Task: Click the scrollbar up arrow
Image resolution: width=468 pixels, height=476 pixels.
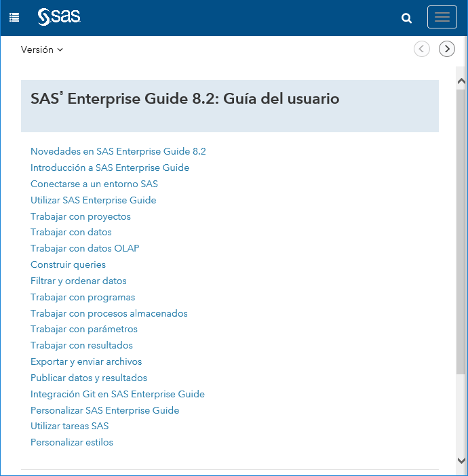Action: coord(461,80)
